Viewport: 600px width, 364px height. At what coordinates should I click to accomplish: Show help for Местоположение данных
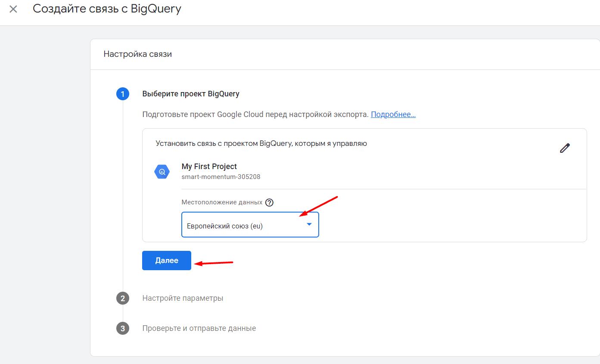[270, 203]
